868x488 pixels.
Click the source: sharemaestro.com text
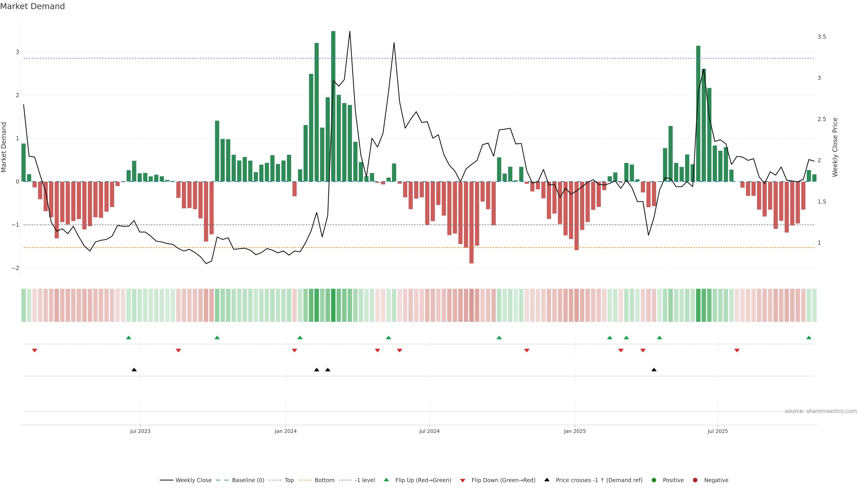pos(821,411)
